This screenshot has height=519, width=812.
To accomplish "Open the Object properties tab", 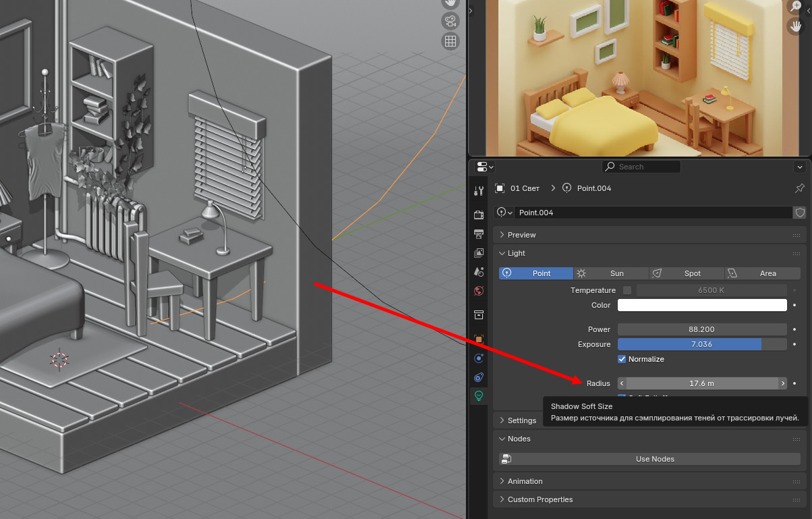I will pos(479,339).
